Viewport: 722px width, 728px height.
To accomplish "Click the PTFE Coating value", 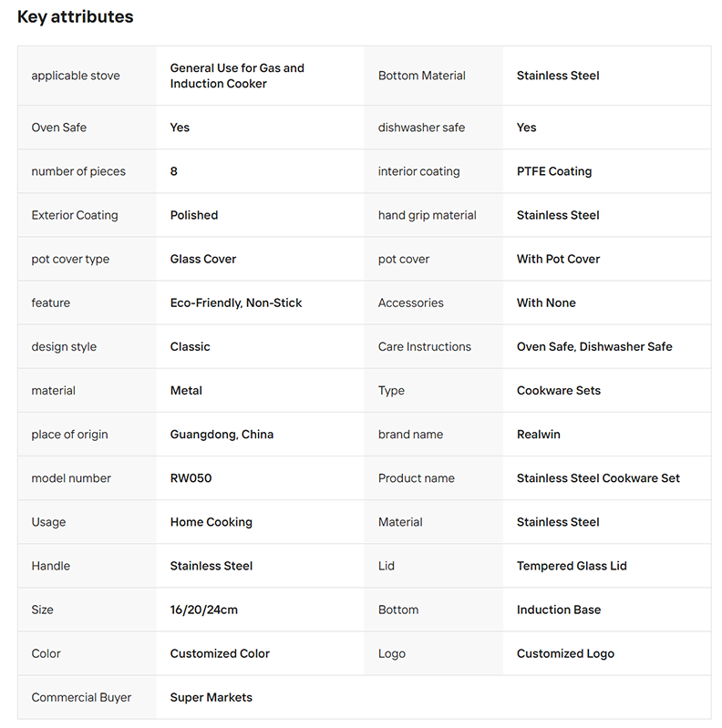I will [x=554, y=171].
